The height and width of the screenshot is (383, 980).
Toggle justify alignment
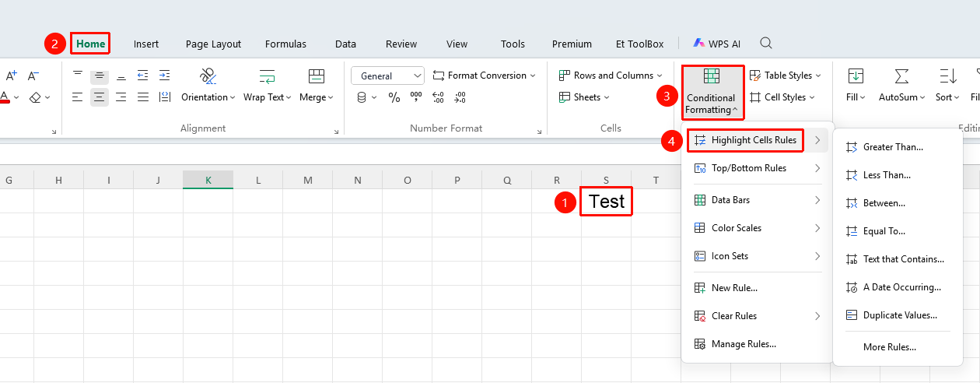coord(143,97)
